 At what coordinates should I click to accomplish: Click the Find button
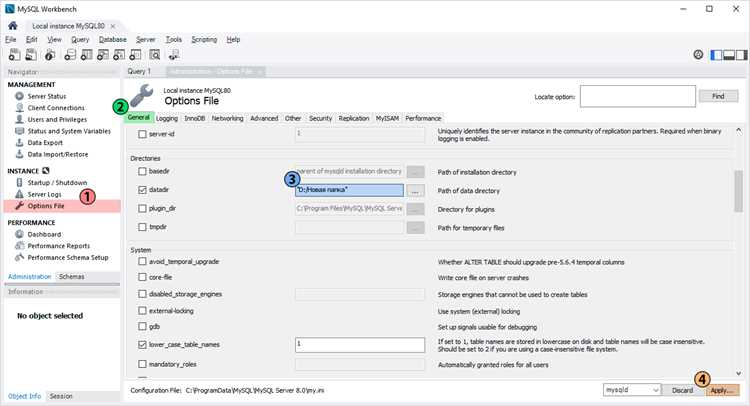click(718, 97)
